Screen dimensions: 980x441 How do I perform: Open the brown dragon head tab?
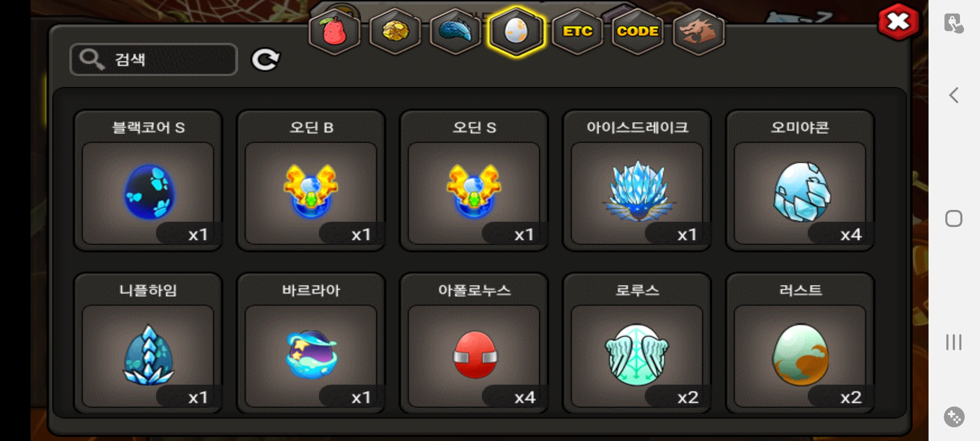tap(698, 31)
